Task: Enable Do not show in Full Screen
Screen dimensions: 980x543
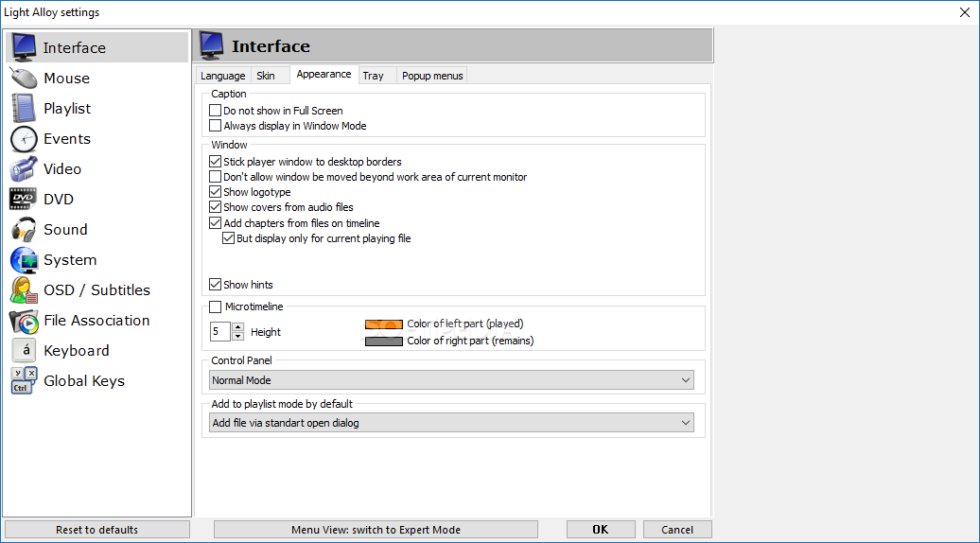Action: tap(215, 111)
